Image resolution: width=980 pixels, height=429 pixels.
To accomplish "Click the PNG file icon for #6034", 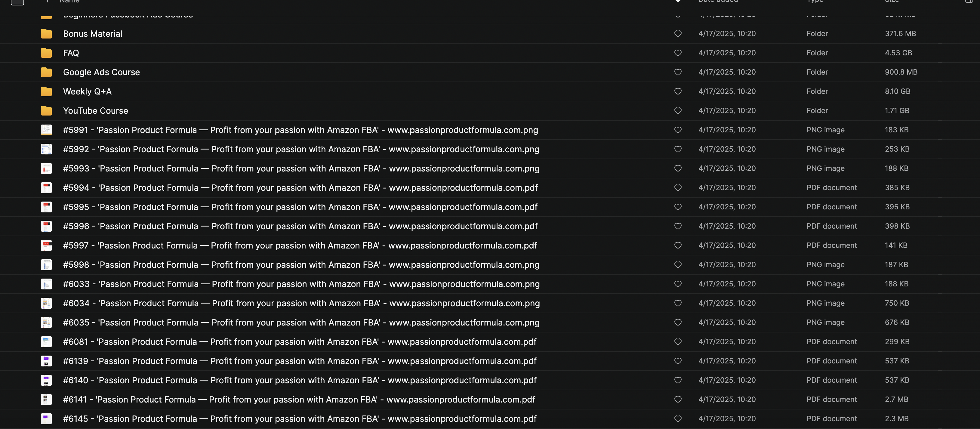I will point(46,303).
